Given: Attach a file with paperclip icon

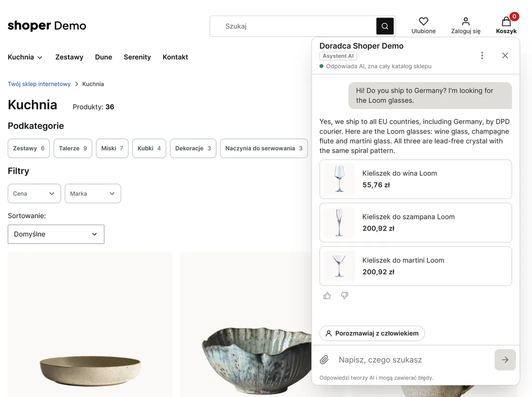Looking at the screenshot, I should click(325, 360).
